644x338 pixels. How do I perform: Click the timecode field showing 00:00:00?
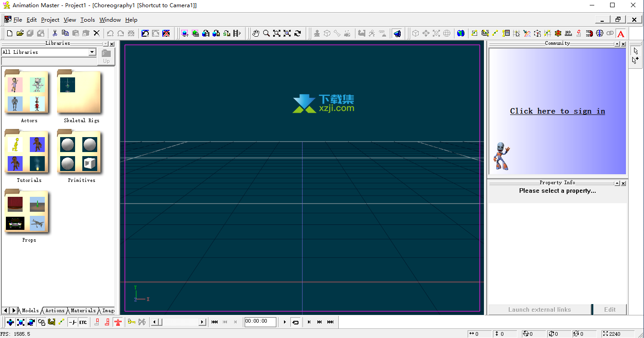pos(260,322)
